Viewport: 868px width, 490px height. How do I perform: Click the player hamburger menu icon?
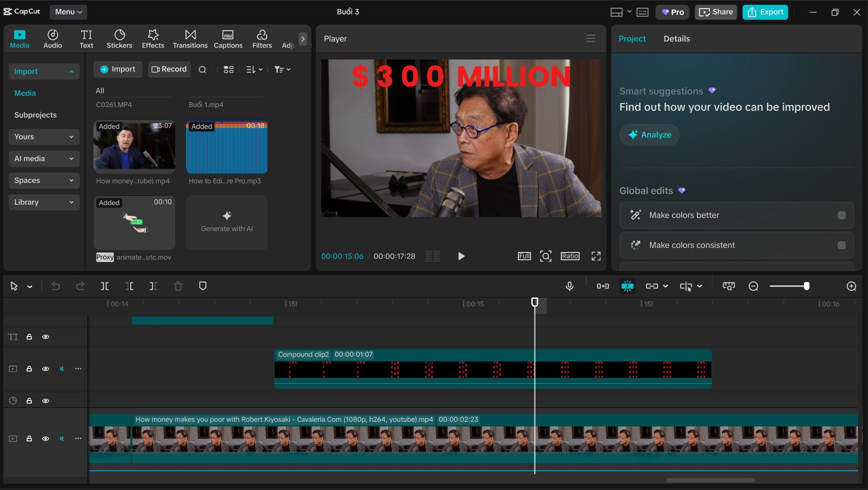[590, 39]
